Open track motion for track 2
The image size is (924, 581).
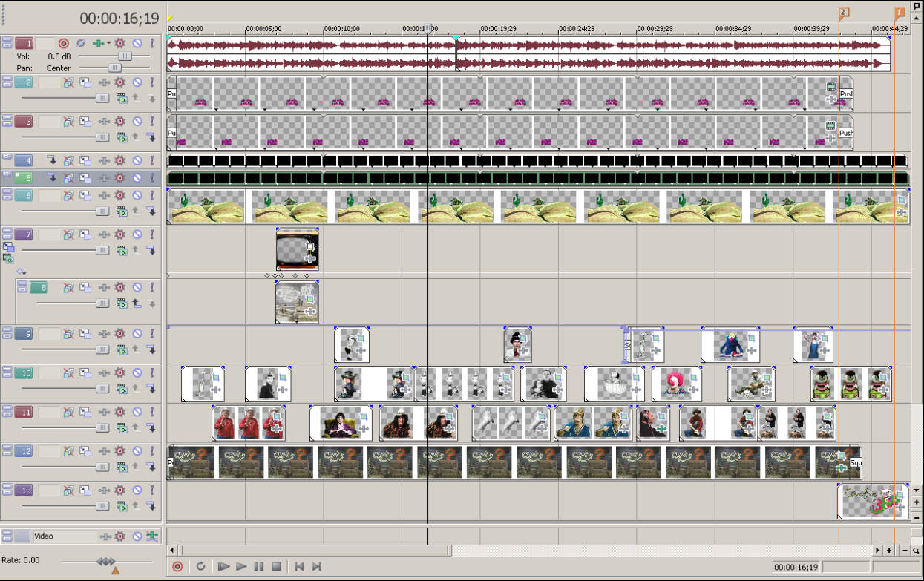click(85, 82)
